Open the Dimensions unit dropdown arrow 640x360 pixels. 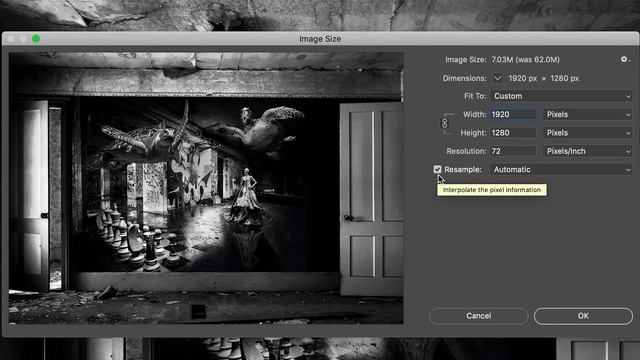(x=497, y=78)
